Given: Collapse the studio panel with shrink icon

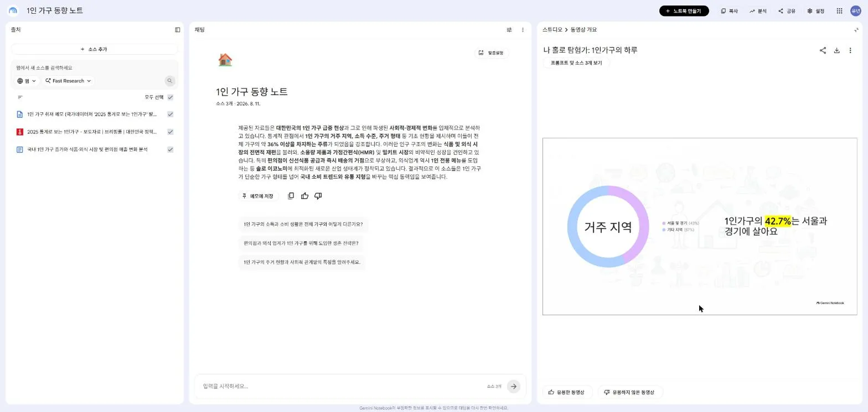Looking at the screenshot, I should click(856, 30).
